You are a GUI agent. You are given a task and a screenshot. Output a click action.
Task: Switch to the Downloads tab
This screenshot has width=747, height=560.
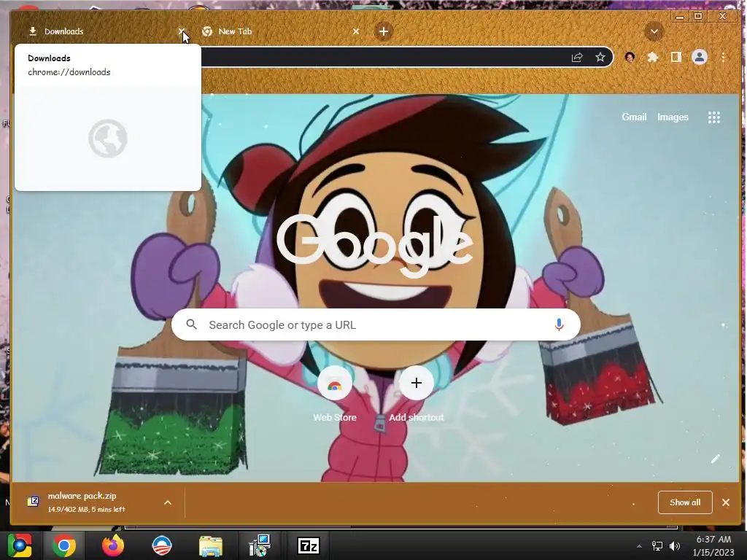[x=100, y=31]
